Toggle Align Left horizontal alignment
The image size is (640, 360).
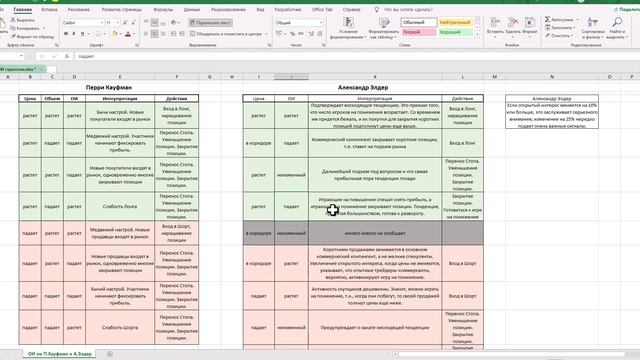tap(146, 34)
